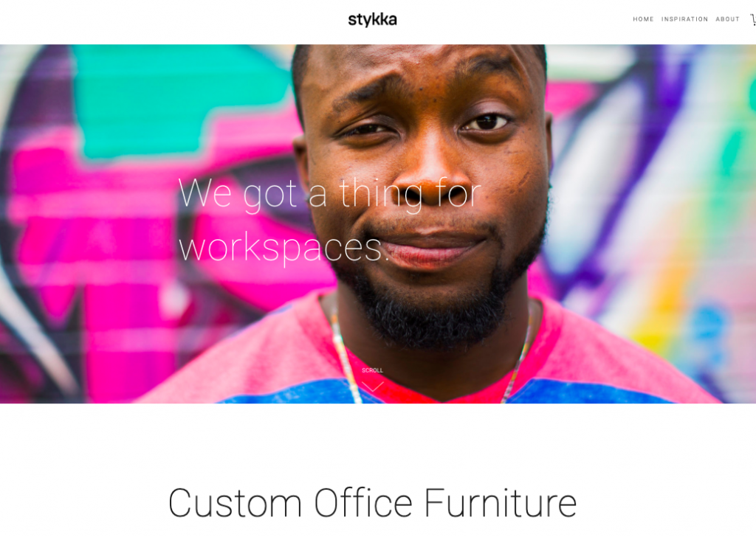The image size is (756, 537).
Task: Open the INSPIRATION menu item
Action: (x=684, y=19)
